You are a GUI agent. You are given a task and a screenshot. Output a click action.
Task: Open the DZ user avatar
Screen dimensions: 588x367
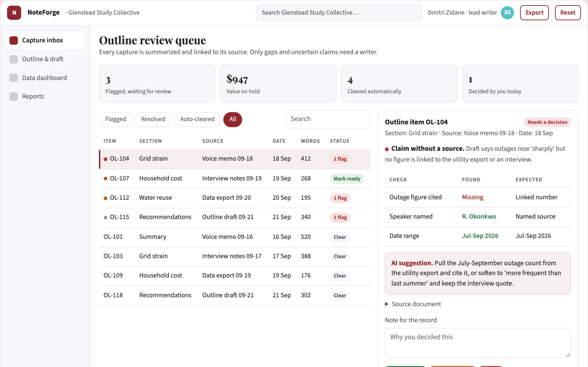tap(507, 12)
